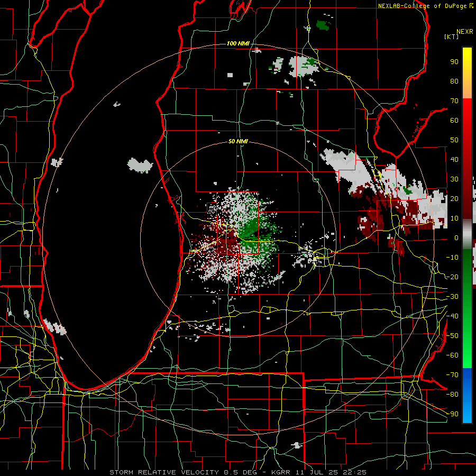Click the 100 NMI range ring label
Viewport: 476px width, 476px height.
click(x=238, y=43)
